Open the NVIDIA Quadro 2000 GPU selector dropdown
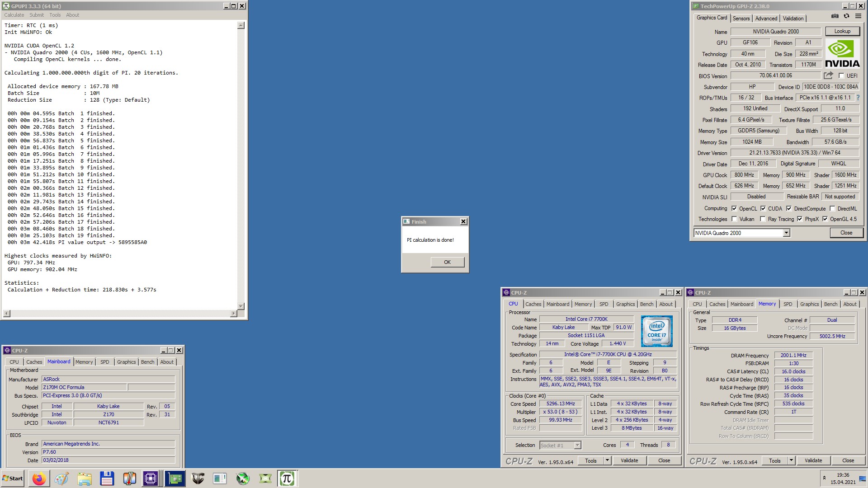Viewport: 868px width, 488px height. [786, 233]
